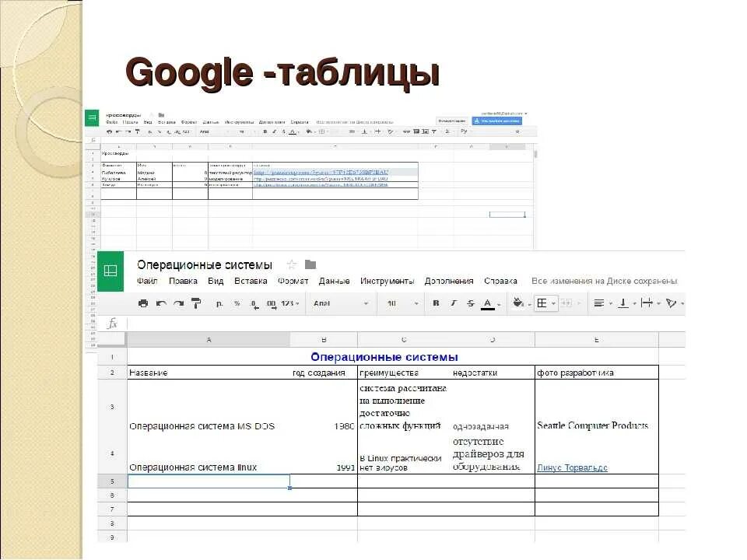Open the Справка menu in Операционные системы
Screen dimensions: 747x560
point(500,281)
